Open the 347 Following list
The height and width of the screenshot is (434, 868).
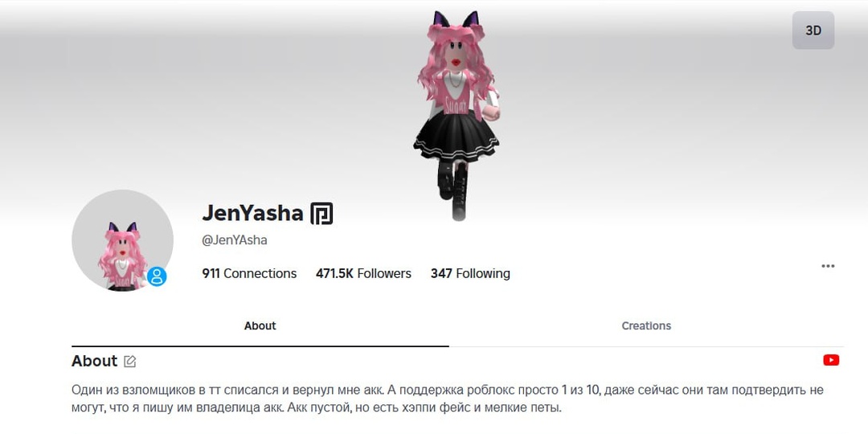pos(470,273)
